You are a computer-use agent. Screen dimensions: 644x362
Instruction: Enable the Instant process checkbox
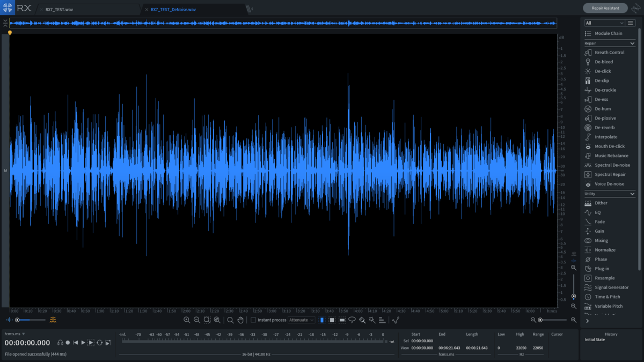point(253,320)
